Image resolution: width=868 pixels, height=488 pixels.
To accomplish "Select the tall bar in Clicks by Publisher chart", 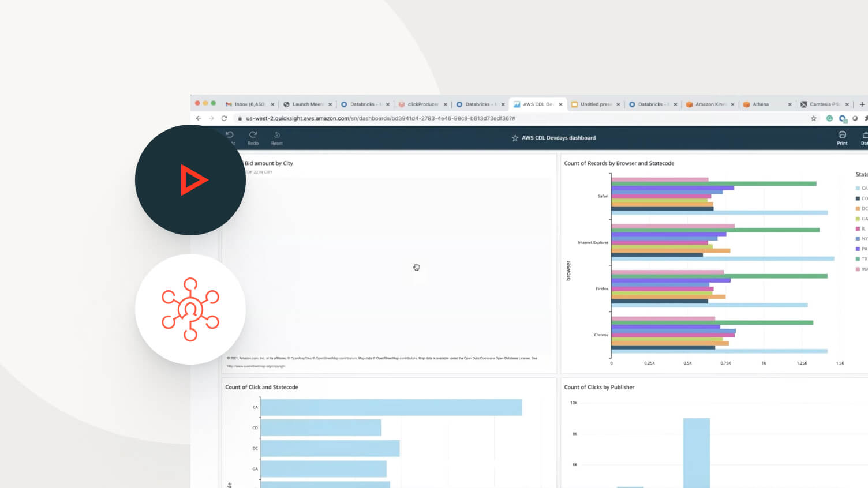I will point(697,453).
